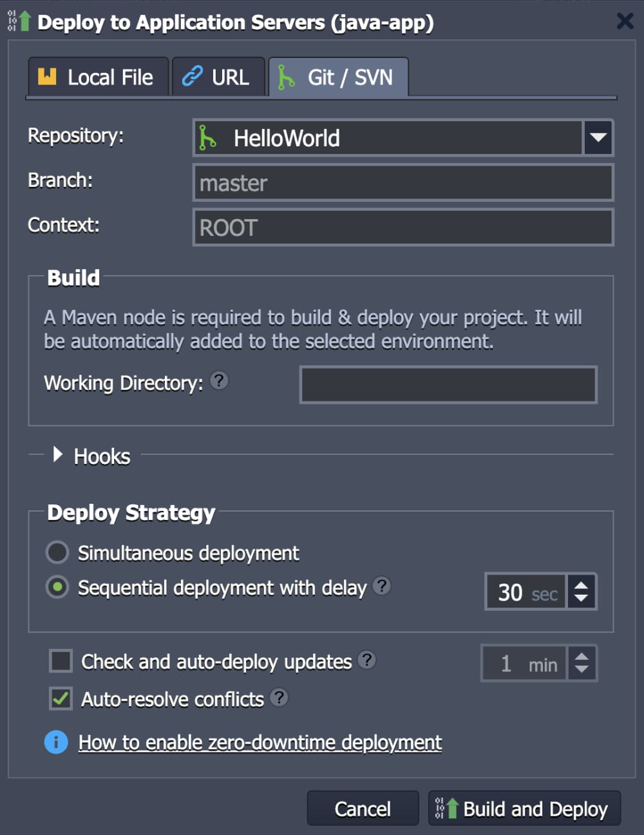Click help icon next to Auto-resolve conflicts
The image size is (644, 835).
279,697
